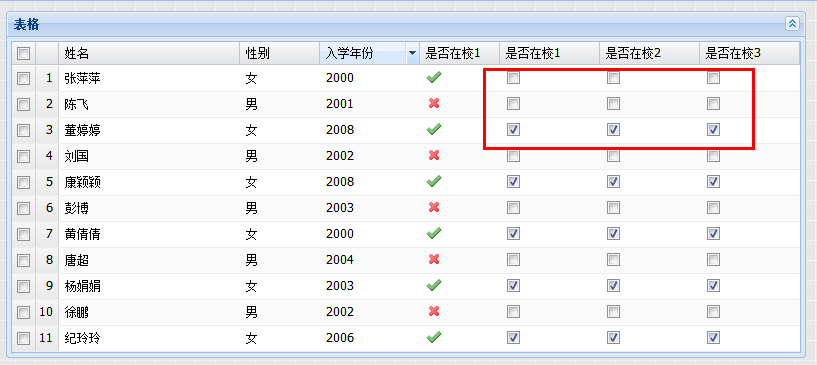Check 是否在校3 for 陈飞

click(713, 104)
